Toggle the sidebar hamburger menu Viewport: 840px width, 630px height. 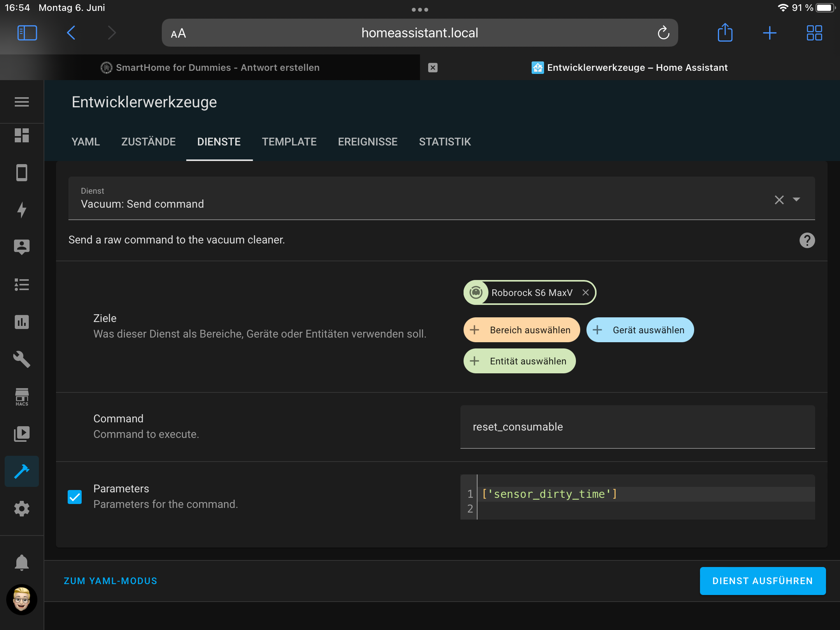pyautogui.click(x=22, y=102)
